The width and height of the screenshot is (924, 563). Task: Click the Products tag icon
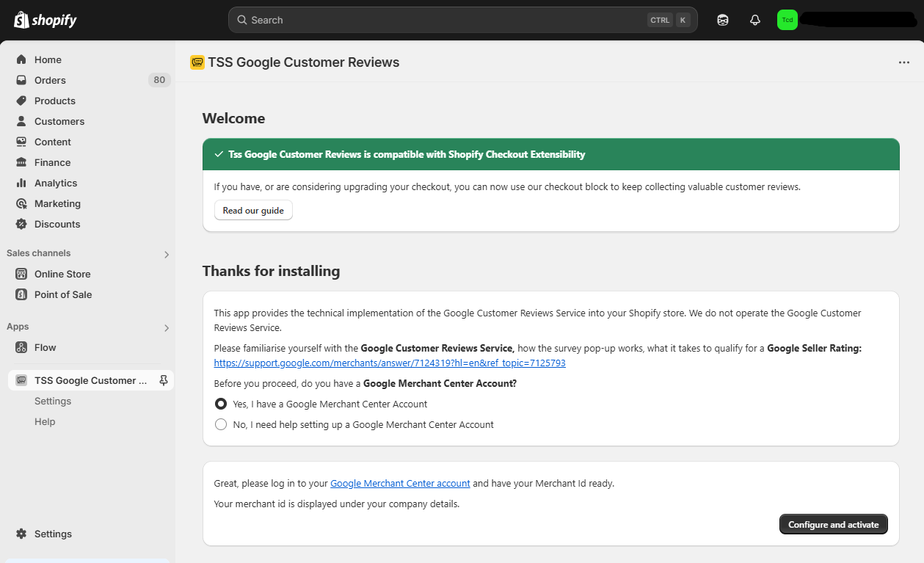click(21, 101)
